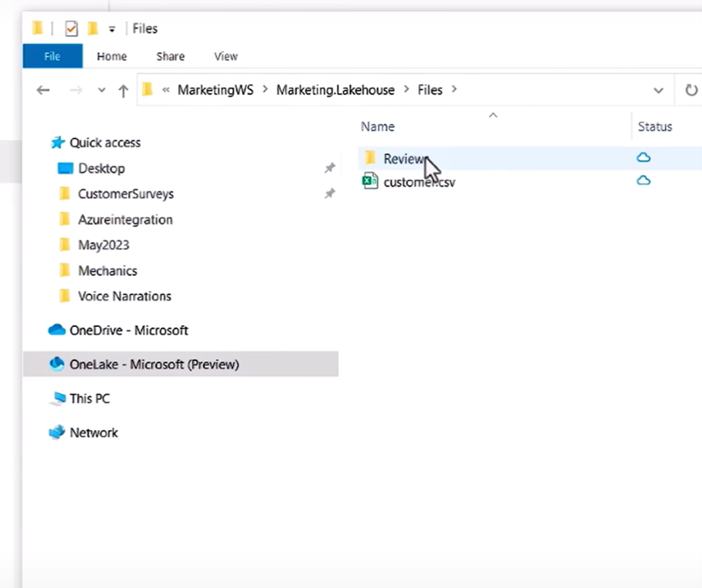Go up one folder level
Screen dimensions: 702x588
coord(123,91)
